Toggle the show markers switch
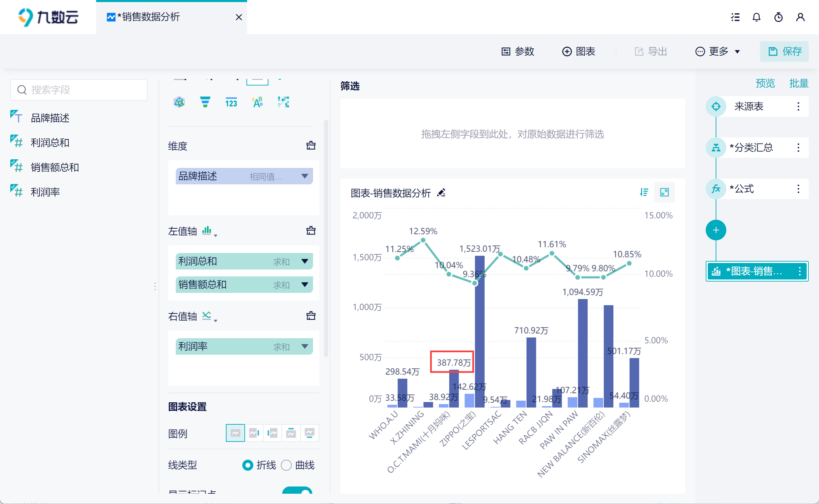 click(x=297, y=491)
